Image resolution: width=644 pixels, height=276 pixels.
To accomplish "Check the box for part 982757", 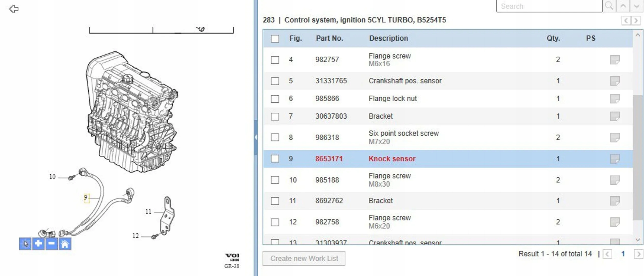I will 275,60.
